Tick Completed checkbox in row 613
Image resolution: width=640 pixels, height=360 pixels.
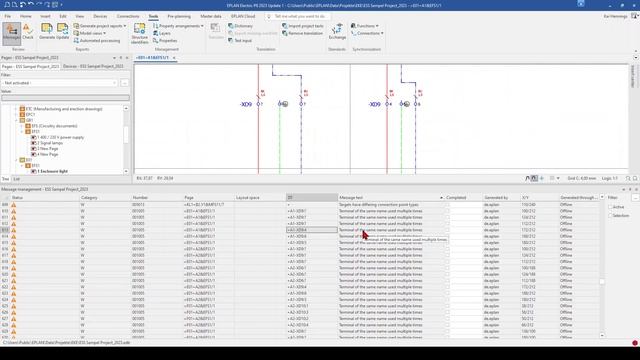tap(447, 230)
